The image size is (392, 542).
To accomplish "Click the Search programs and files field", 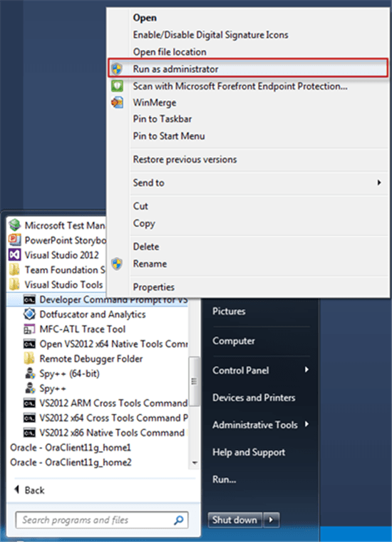I will point(102,520).
